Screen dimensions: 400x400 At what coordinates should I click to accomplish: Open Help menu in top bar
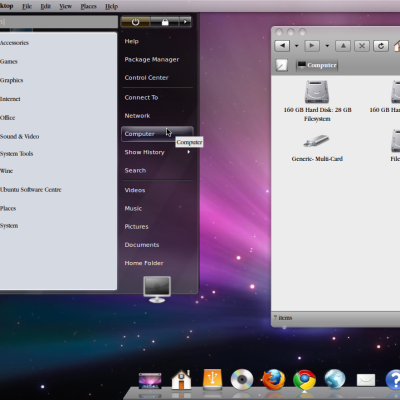pos(111,6)
